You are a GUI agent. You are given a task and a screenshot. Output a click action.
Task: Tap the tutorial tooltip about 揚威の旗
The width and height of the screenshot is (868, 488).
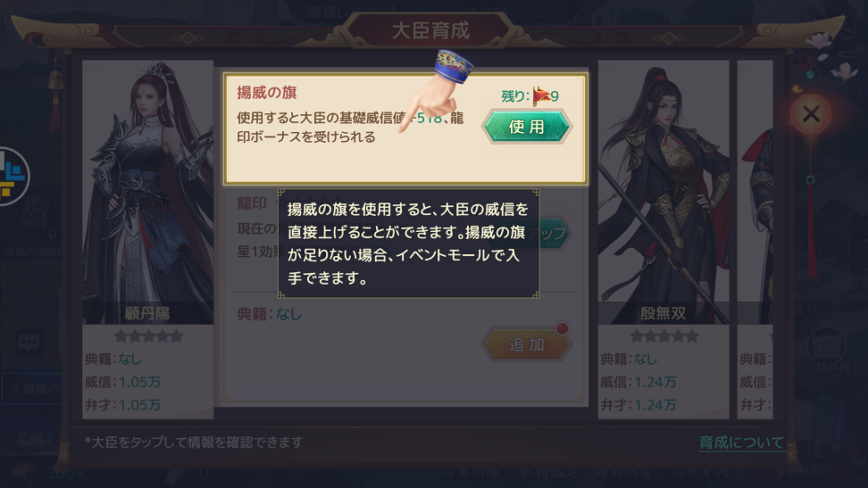[x=408, y=244]
